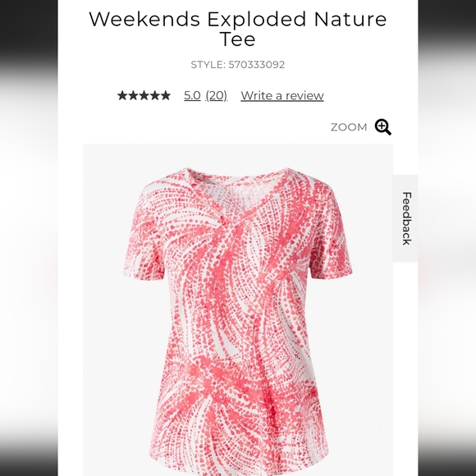This screenshot has width=476, height=476.
Task: Open the pink tee product image
Action: tap(238, 309)
